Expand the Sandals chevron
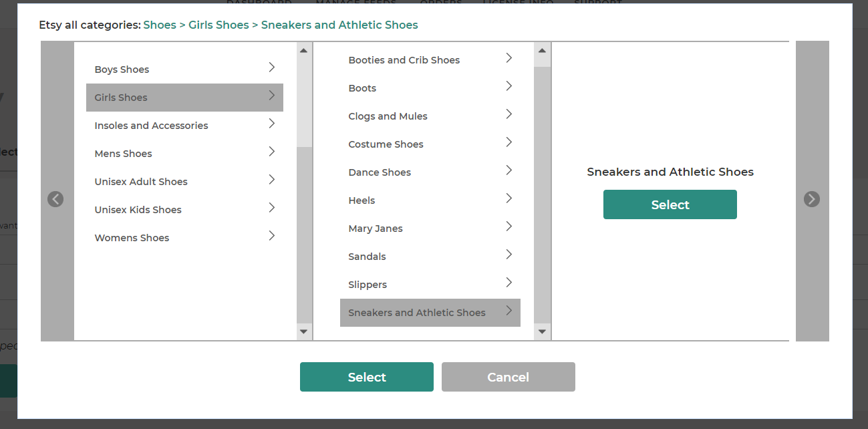 [x=509, y=255]
